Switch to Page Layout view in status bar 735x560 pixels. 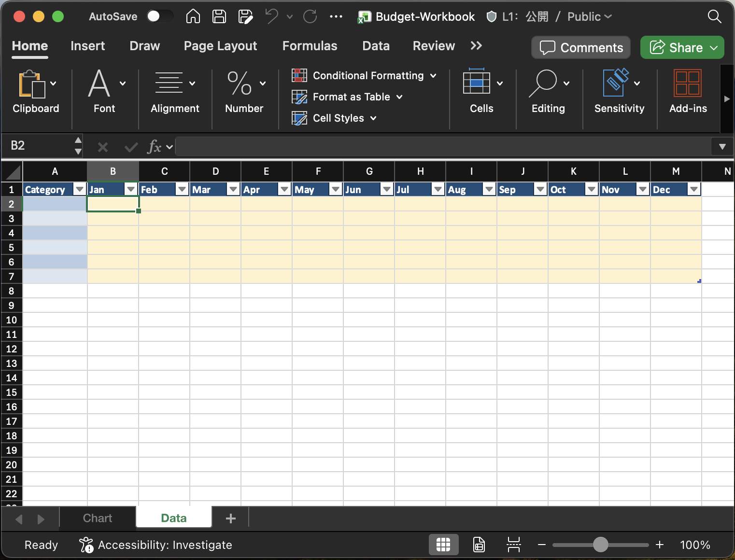pos(478,545)
